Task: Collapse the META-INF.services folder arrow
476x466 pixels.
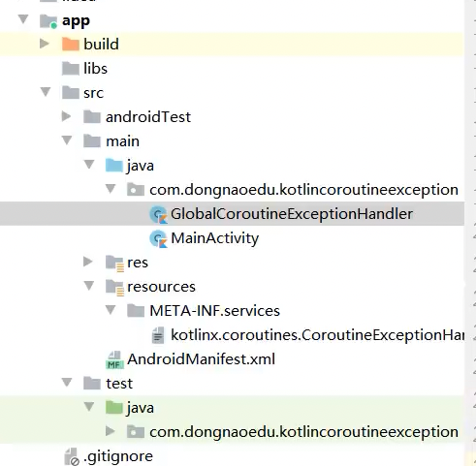Action: point(111,310)
